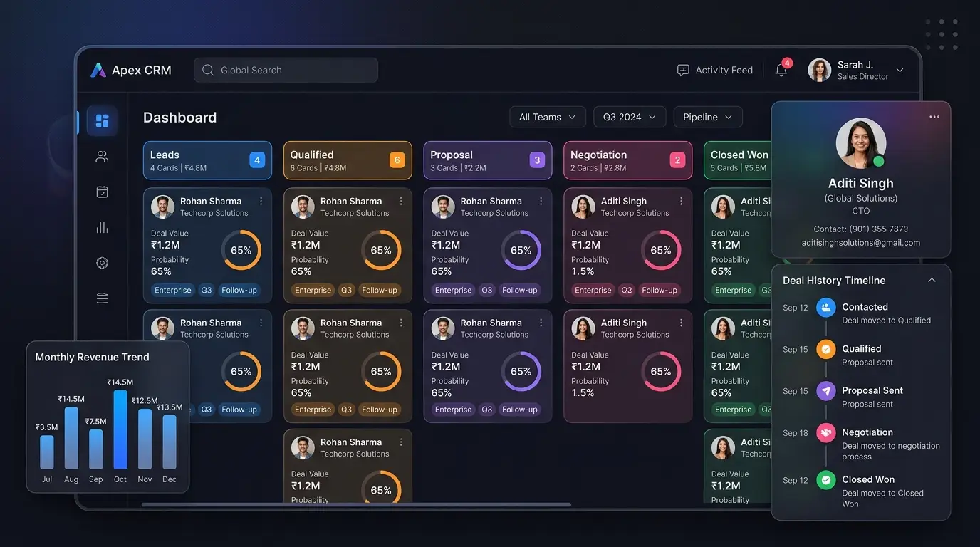The width and height of the screenshot is (980, 547).
Task: Click Sarah J.'s profile avatar
Action: (820, 70)
